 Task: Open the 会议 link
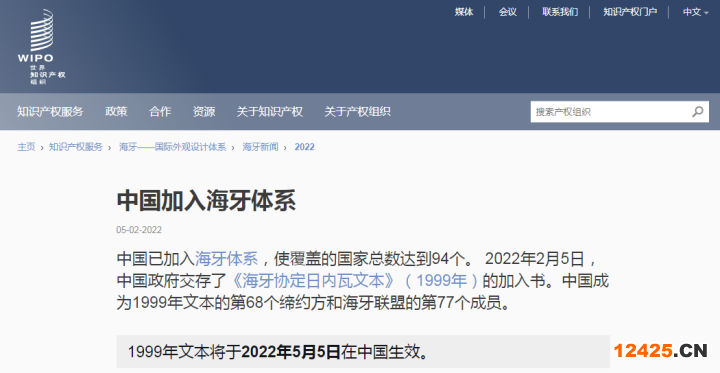tap(507, 12)
